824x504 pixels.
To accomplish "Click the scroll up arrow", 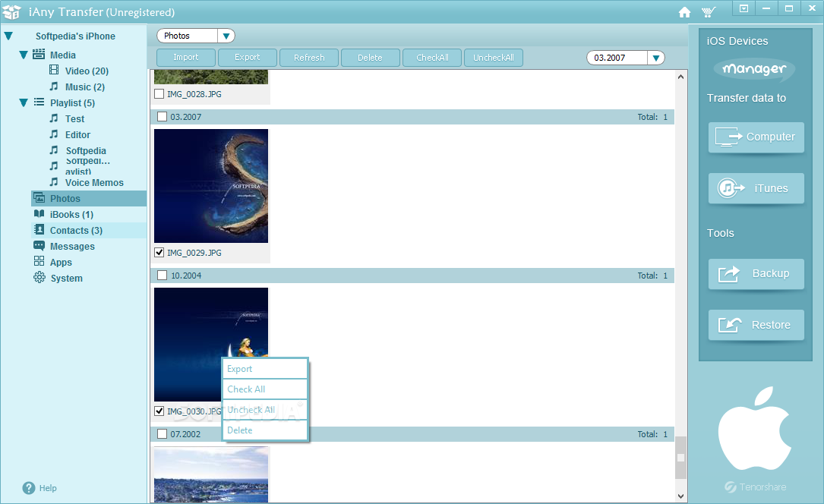I will 680,77.
